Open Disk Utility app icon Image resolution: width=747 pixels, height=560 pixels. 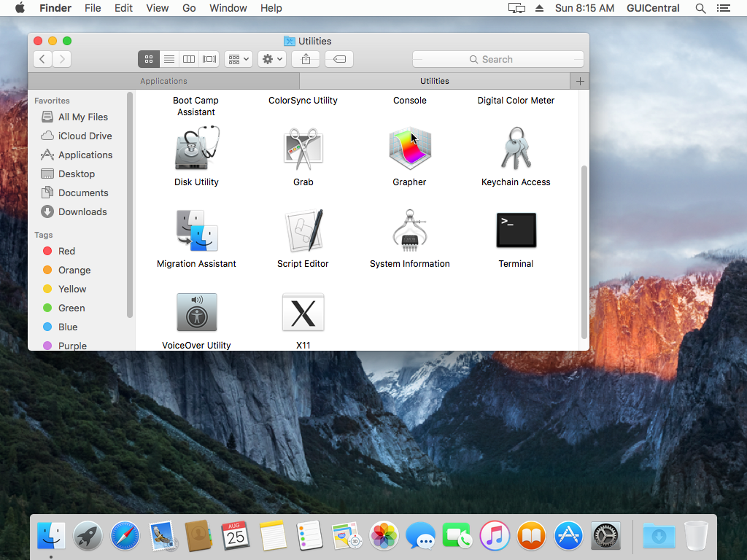click(197, 149)
